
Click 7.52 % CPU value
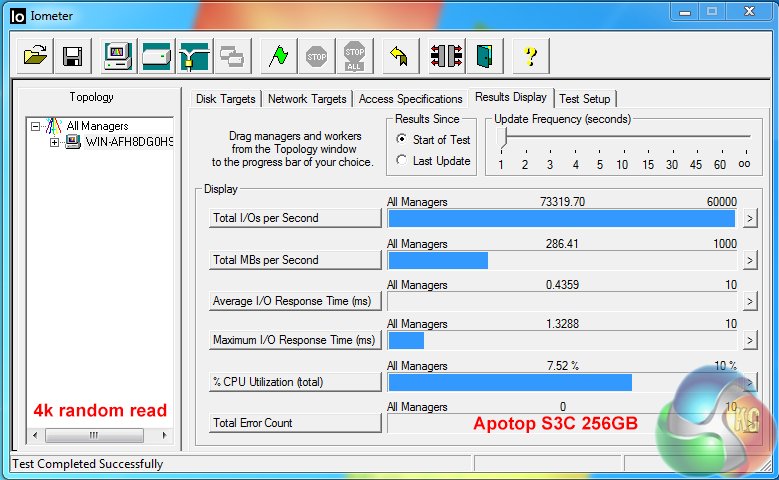pyautogui.click(x=563, y=366)
